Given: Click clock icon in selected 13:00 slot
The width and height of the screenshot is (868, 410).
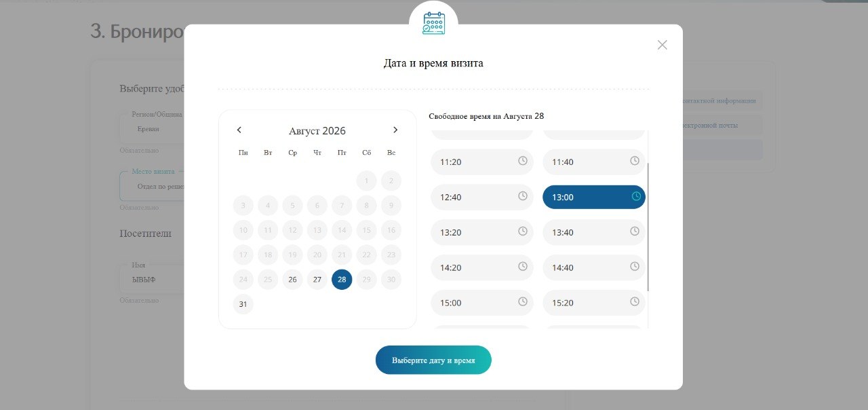Looking at the screenshot, I should pyautogui.click(x=636, y=196).
